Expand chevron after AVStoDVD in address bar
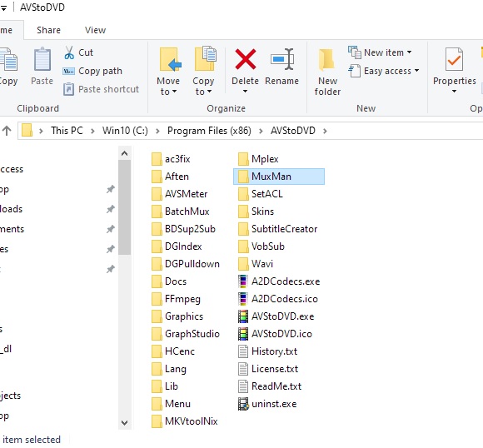Viewport: 483px width, 448px height. 325,132
